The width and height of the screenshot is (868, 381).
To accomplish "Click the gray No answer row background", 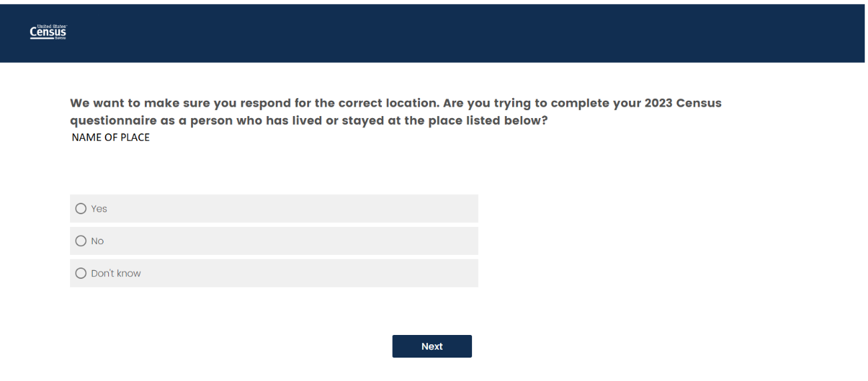I will click(x=300, y=241).
